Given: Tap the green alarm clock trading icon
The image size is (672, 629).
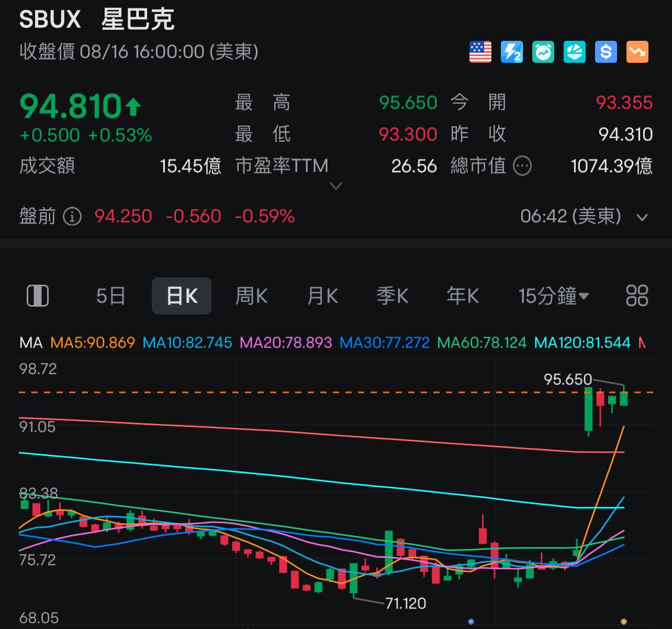Looking at the screenshot, I should click(x=543, y=52).
